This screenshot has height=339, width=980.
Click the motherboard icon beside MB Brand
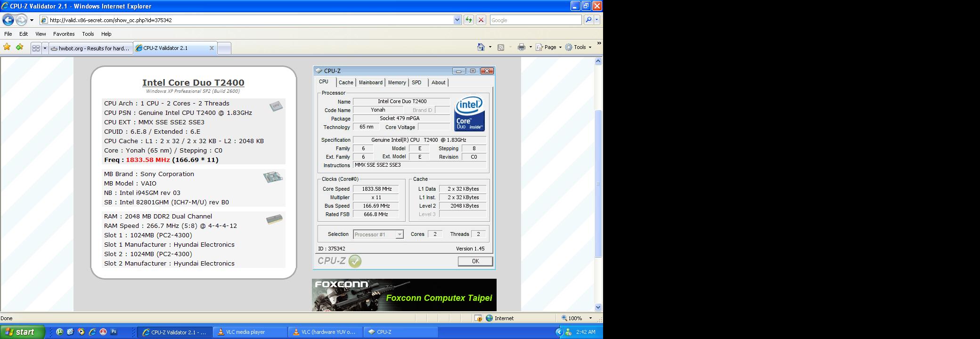[273, 177]
